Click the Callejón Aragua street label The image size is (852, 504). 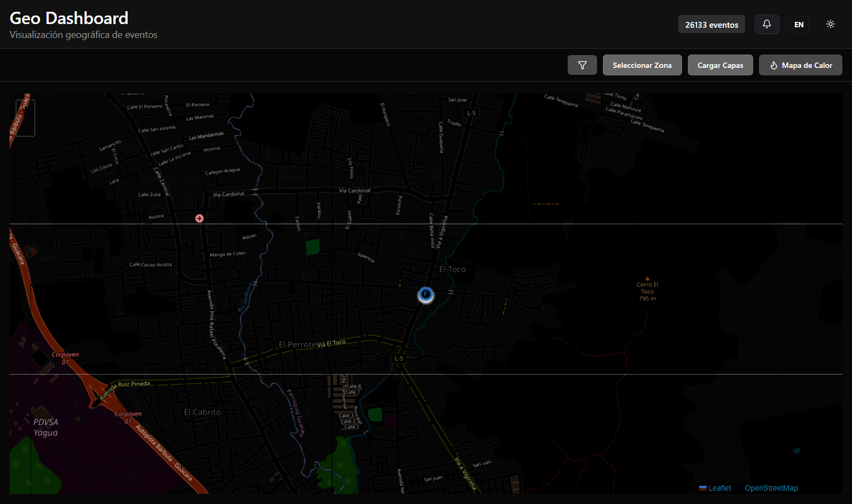pos(222,172)
